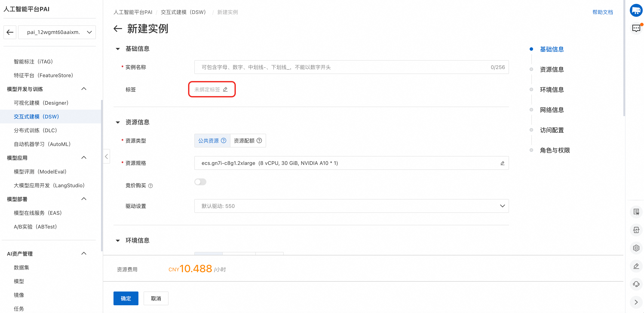Click the help icon beside 公共资源
This screenshot has height=313, width=644.
(x=224, y=141)
